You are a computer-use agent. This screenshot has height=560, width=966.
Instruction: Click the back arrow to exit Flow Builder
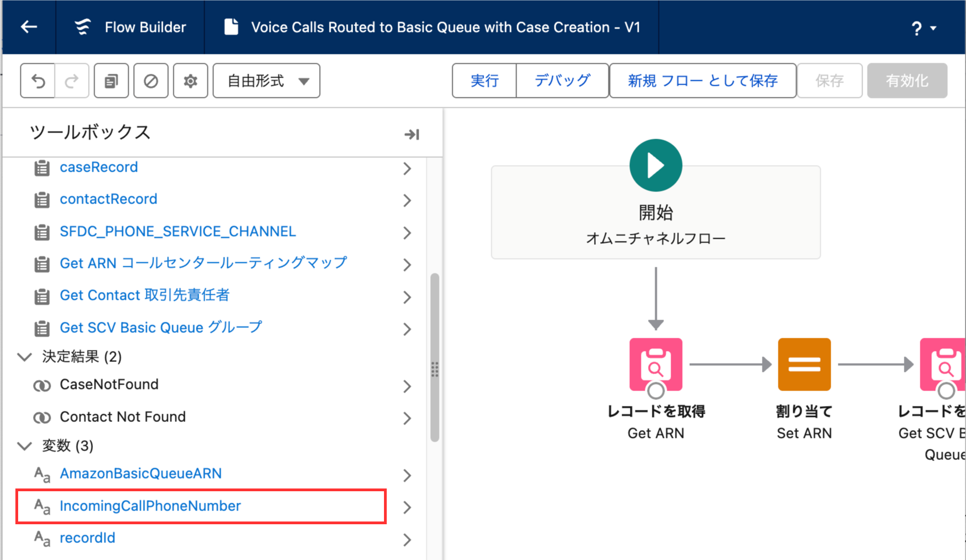pos(29,26)
